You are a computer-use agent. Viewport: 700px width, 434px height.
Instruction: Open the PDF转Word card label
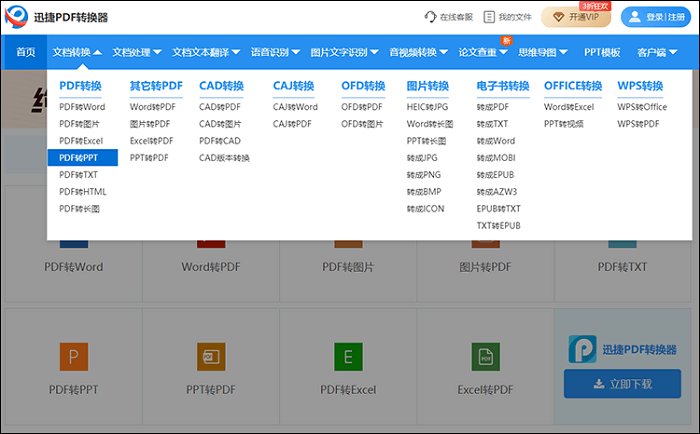click(74, 267)
